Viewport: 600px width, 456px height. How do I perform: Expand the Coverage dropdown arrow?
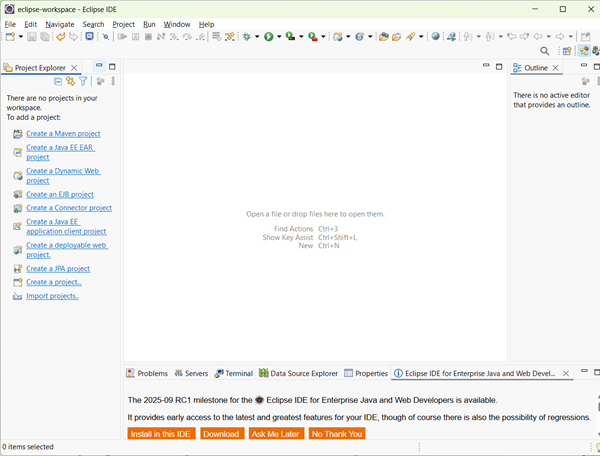pyautogui.click(x=301, y=37)
